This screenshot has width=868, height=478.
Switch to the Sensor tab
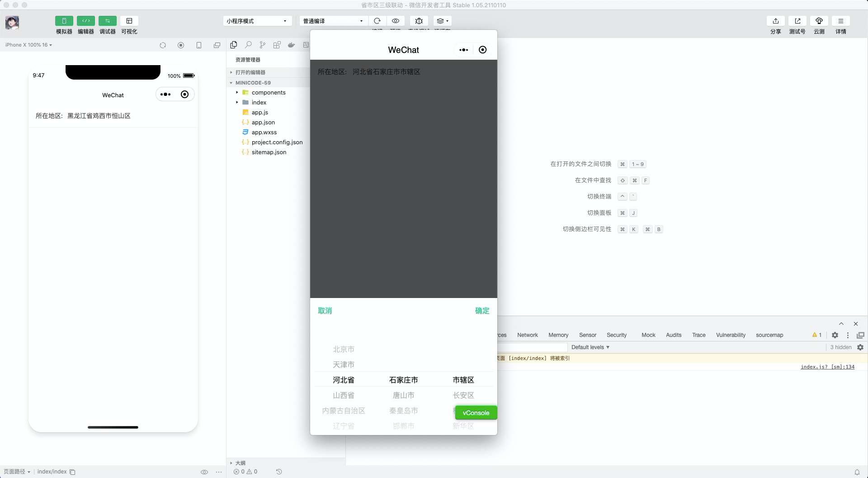tap(588, 335)
